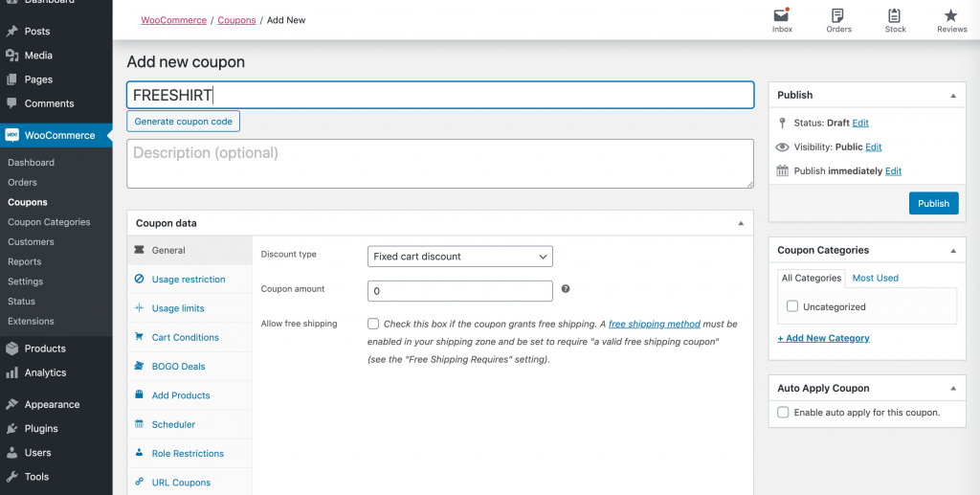Collapse the Publish panel
Viewport: 980px width, 495px height.
(952, 96)
